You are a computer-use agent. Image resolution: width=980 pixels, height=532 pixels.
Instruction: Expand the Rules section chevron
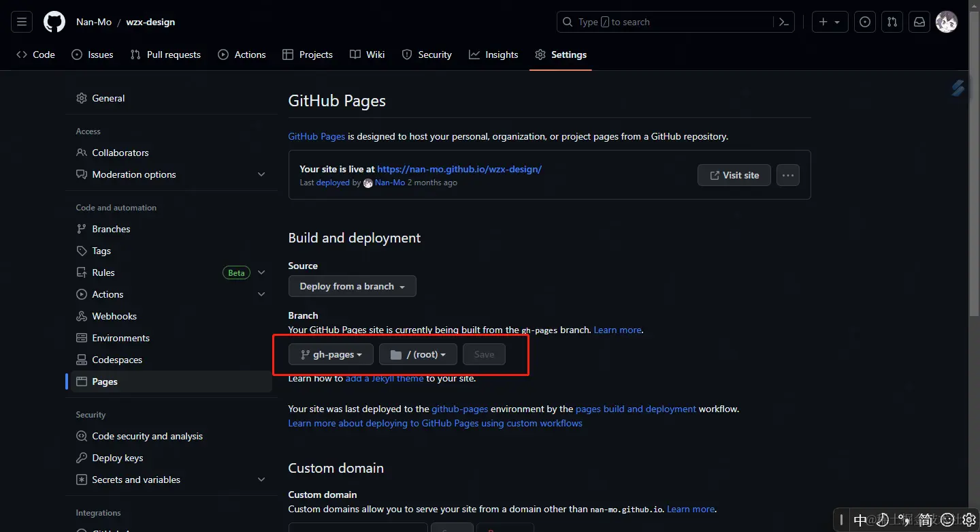[261, 272]
